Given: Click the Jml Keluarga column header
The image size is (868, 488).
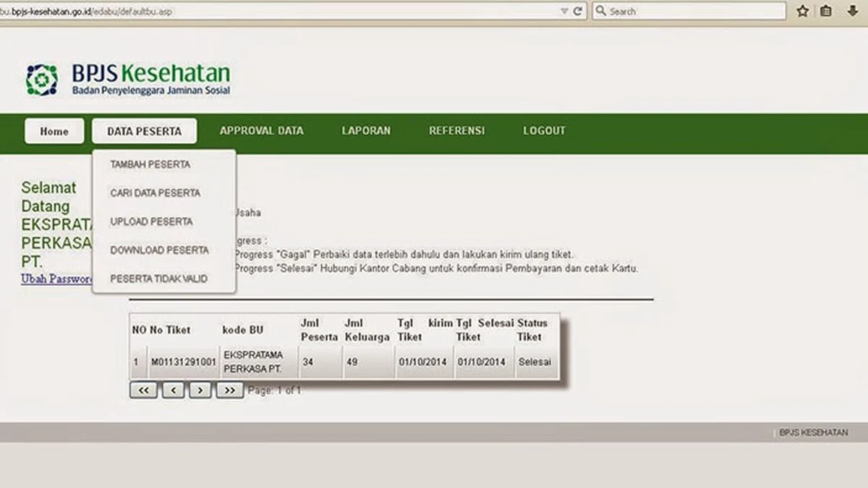Looking at the screenshot, I should pos(367,330).
